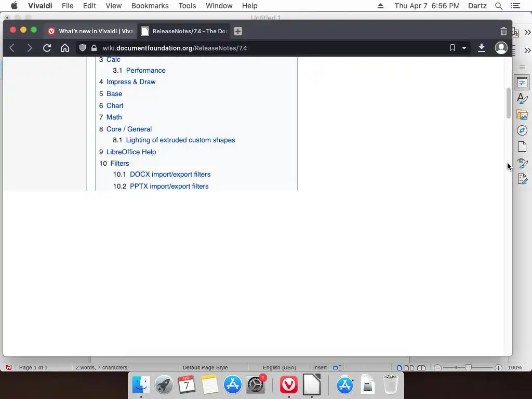
Task: Open the LibreOffice Style Inspector deck
Action: [522, 163]
